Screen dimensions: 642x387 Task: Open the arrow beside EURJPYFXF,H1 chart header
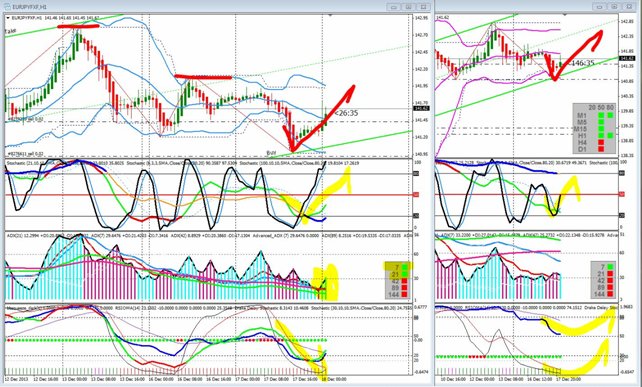(x=8, y=18)
